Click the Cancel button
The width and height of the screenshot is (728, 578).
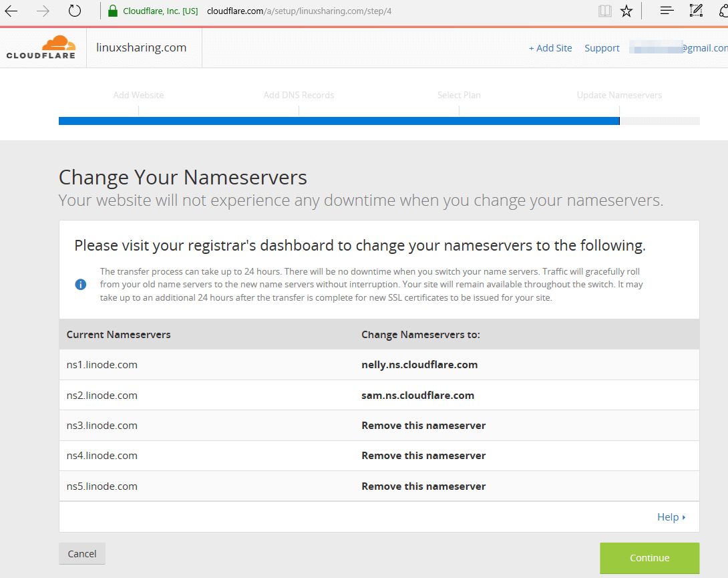[x=82, y=553]
